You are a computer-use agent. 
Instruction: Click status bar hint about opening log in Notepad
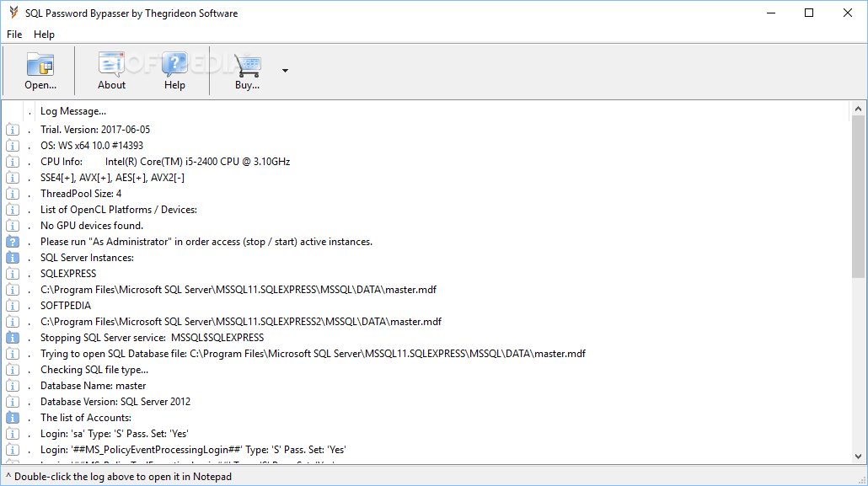coord(119,477)
